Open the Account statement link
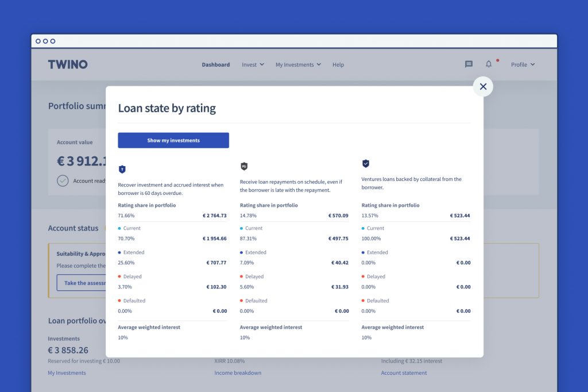Image resolution: width=588 pixels, height=392 pixels. point(404,373)
